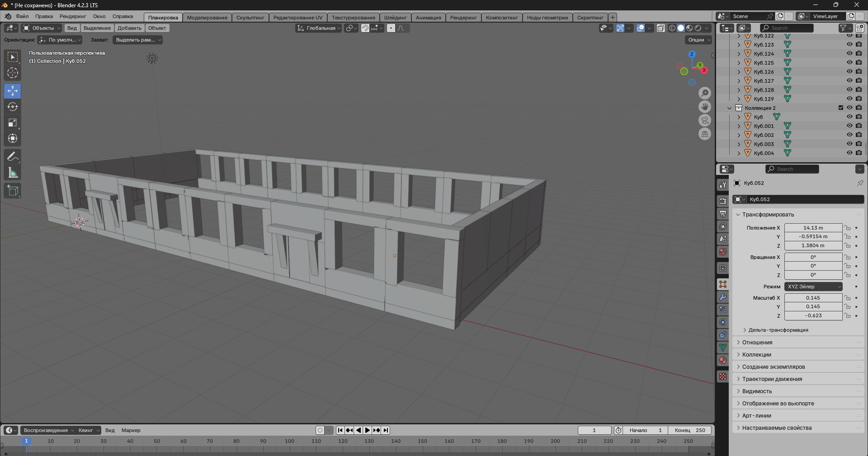The height and width of the screenshot is (456, 868).
Task: Click the Add Cube tool
Action: click(x=13, y=191)
